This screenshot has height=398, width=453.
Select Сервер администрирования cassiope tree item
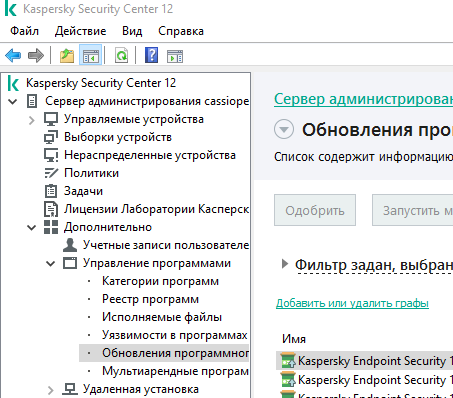[147, 101]
